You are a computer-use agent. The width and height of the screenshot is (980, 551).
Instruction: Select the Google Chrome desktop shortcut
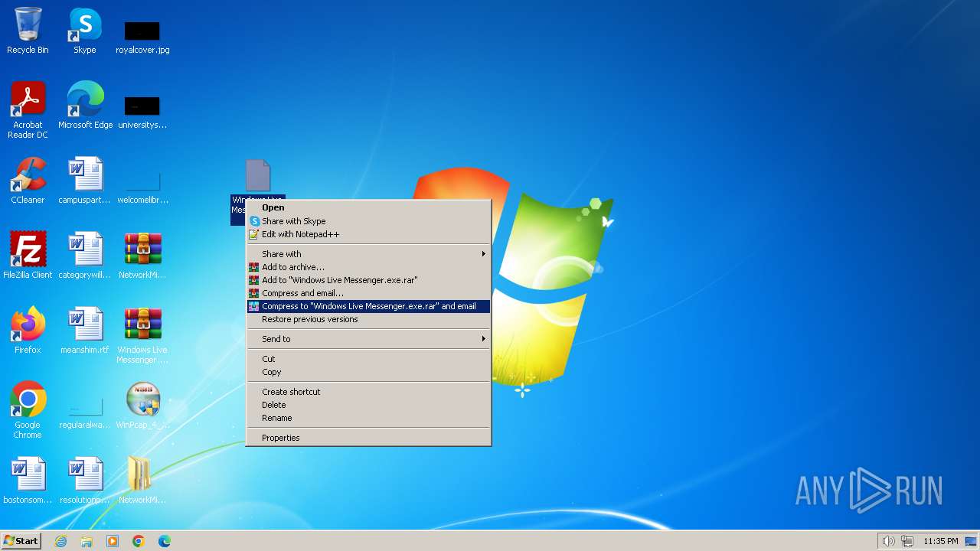(28, 410)
